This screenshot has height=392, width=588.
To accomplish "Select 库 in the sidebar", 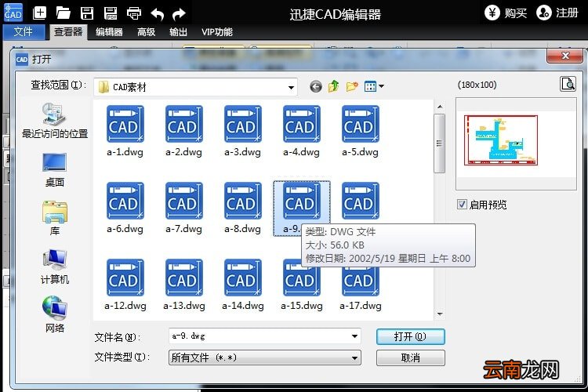I will (55, 218).
